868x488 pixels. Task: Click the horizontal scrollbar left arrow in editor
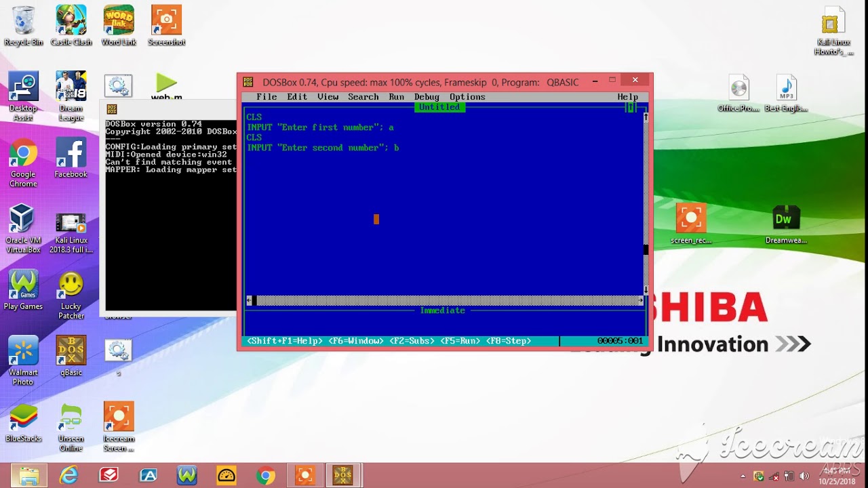tap(249, 300)
